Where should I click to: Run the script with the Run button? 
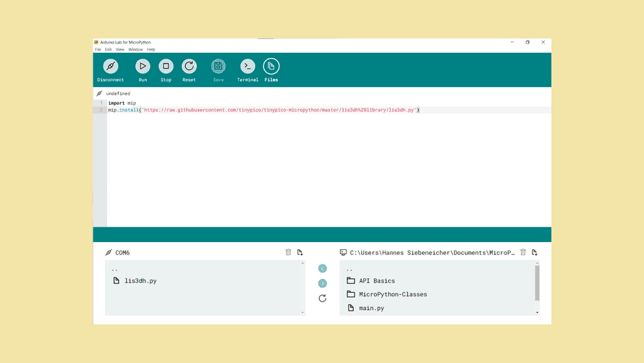click(x=143, y=67)
